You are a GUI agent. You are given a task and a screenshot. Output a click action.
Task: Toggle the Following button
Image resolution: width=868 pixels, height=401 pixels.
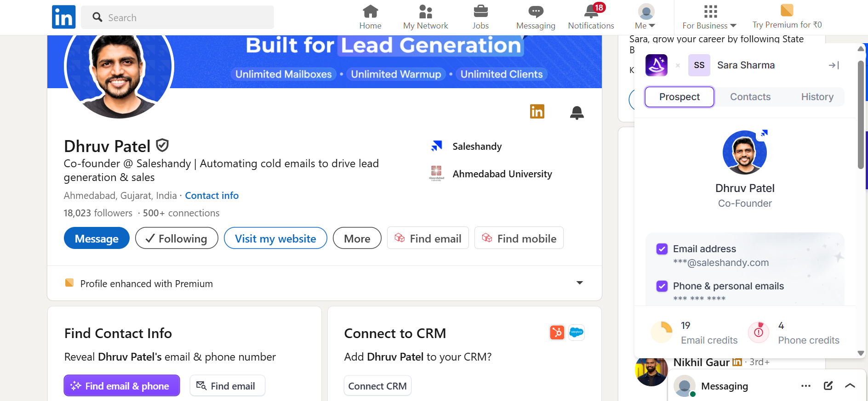[x=177, y=238]
